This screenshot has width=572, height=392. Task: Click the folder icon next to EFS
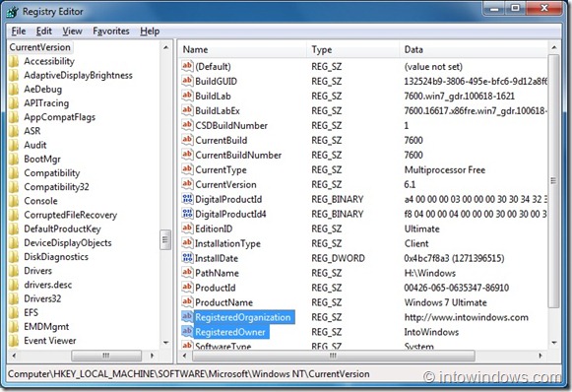[14, 312]
